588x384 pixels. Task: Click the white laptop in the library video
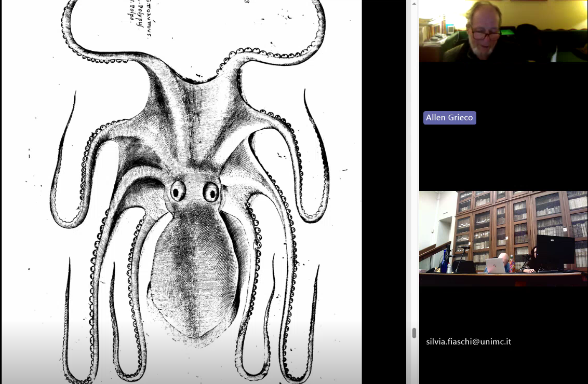[x=495, y=265]
